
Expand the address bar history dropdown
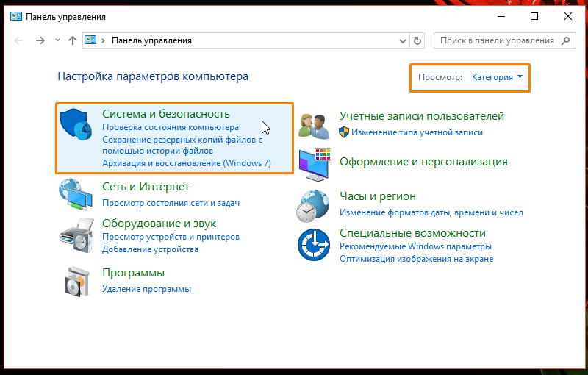[402, 41]
